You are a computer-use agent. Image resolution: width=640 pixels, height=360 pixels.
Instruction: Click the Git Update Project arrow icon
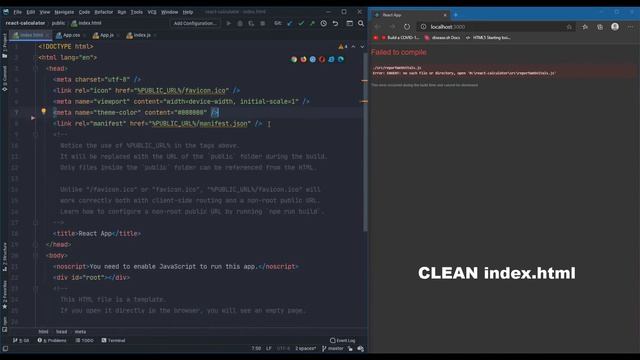tap(290, 23)
